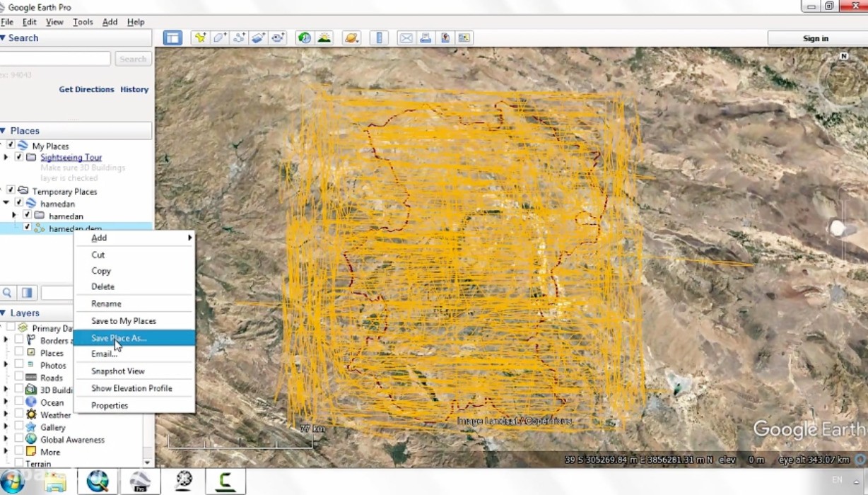Start the Record a Tour tool
Viewport: 868px width, 495px height.
(x=278, y=38)
